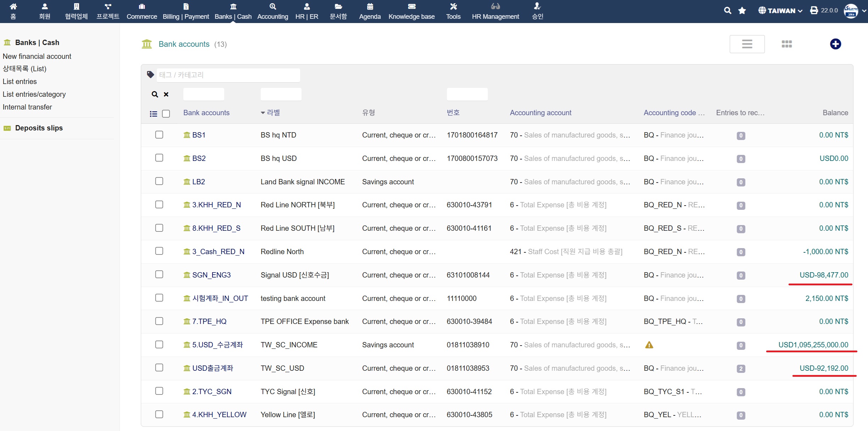Toggle the select-all header checkbox
Screen dimensions: 868x431
click(166, 114)
